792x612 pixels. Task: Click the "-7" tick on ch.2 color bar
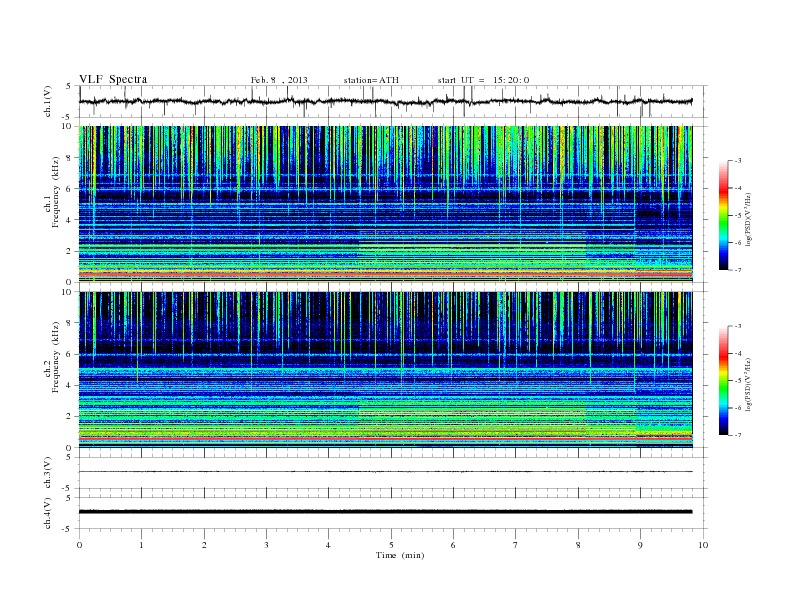pyautogui.click(x=738, y=435)
